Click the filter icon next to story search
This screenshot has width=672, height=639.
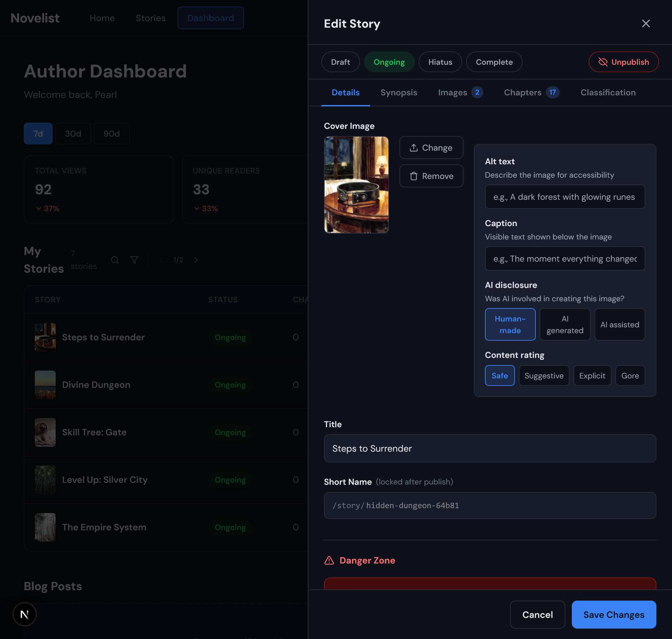point(135,260)
